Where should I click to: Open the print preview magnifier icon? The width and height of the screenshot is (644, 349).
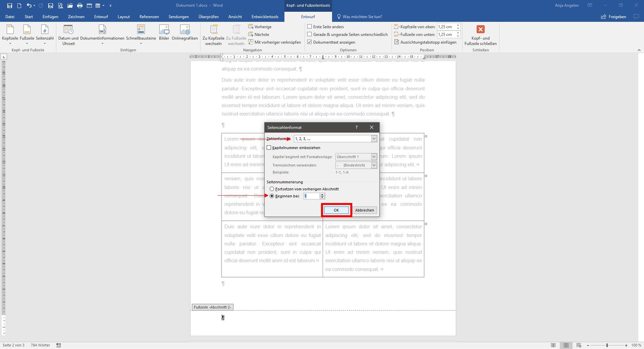(x=60, y=5)
